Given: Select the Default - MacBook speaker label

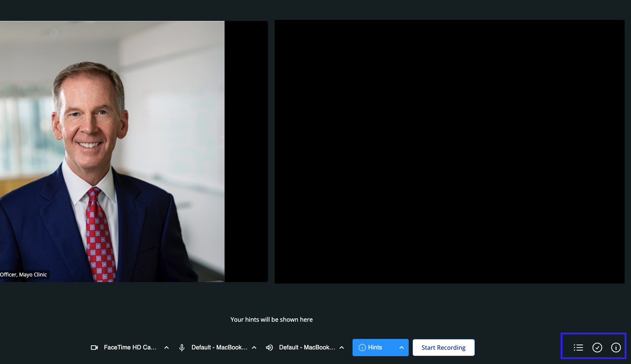Looking at the screenshot, I should click(307, 348).
